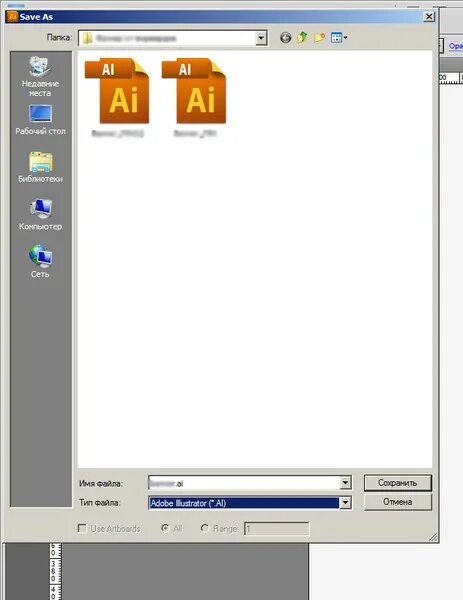Open Компьютер in sidebar

(x=40, y=215)
